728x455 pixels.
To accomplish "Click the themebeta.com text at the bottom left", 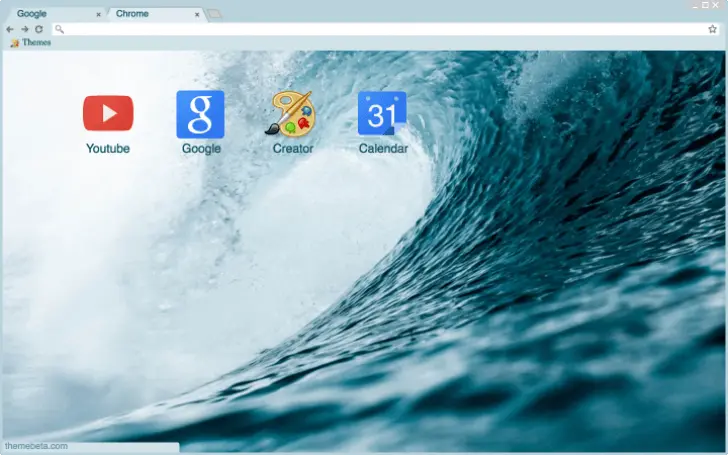I will pos(36,446).
